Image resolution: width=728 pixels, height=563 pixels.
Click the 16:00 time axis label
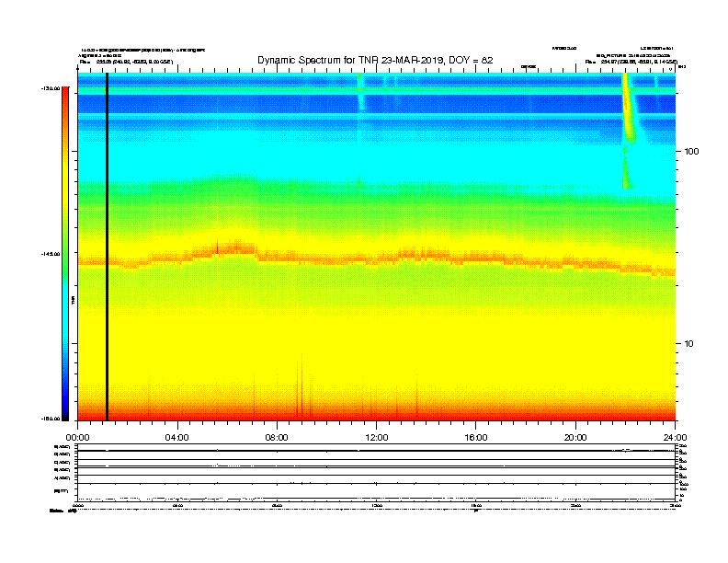[x=476, y=438]
